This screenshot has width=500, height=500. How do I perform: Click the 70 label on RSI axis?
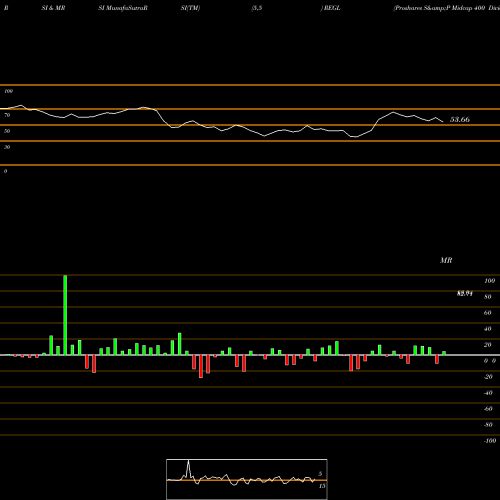[7, 115]
